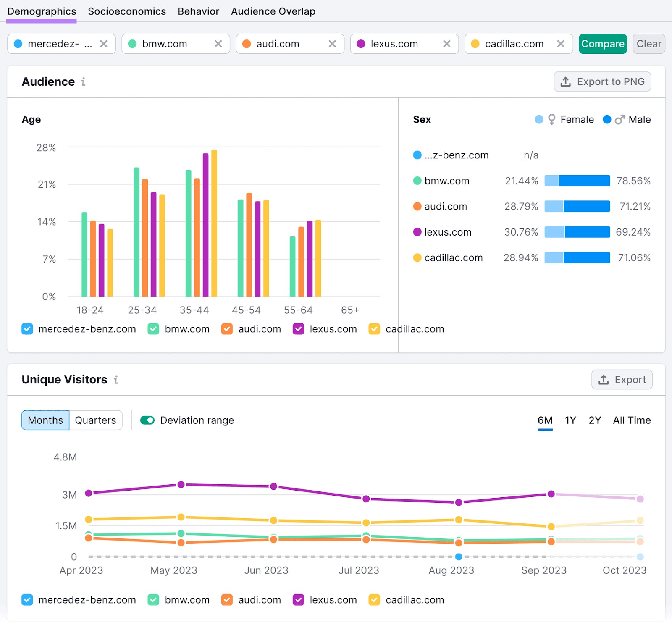Switch to the Socioeconomics tab

click(126, 11)
